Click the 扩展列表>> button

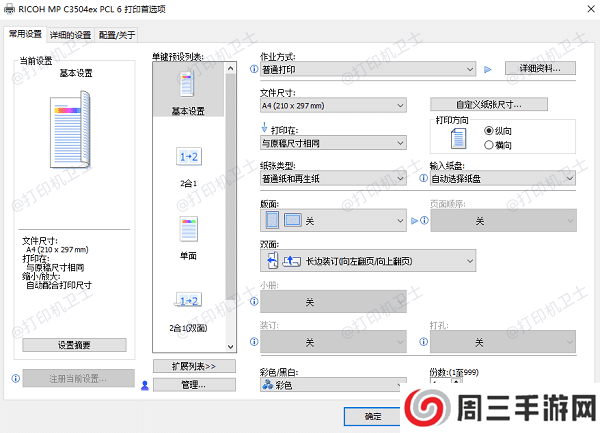(194, 366)
